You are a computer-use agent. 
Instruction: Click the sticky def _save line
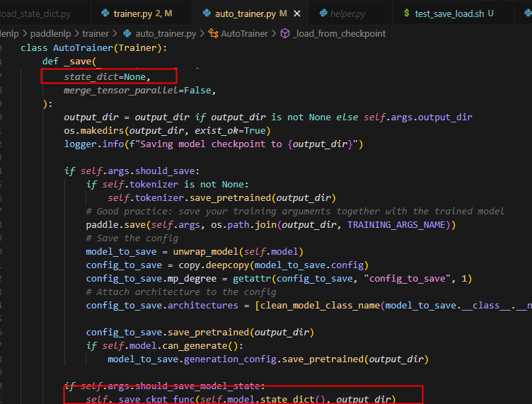coord(69,62)
